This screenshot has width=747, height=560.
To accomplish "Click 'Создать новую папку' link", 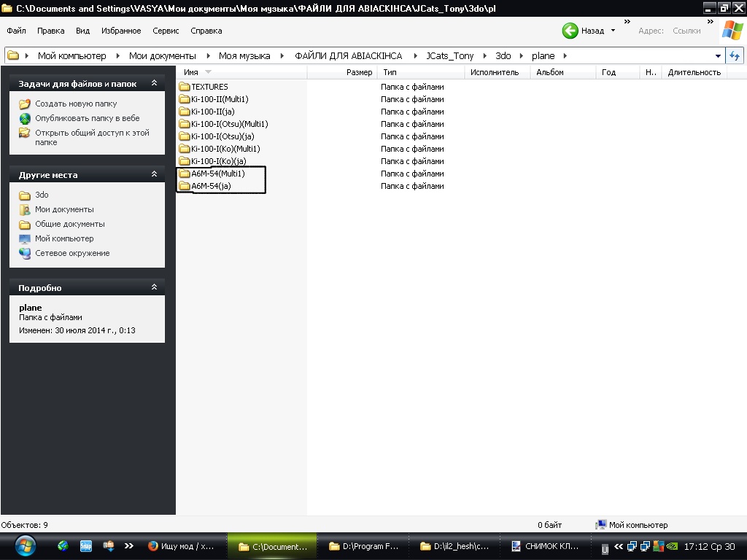I will click(x=76, y=104).
